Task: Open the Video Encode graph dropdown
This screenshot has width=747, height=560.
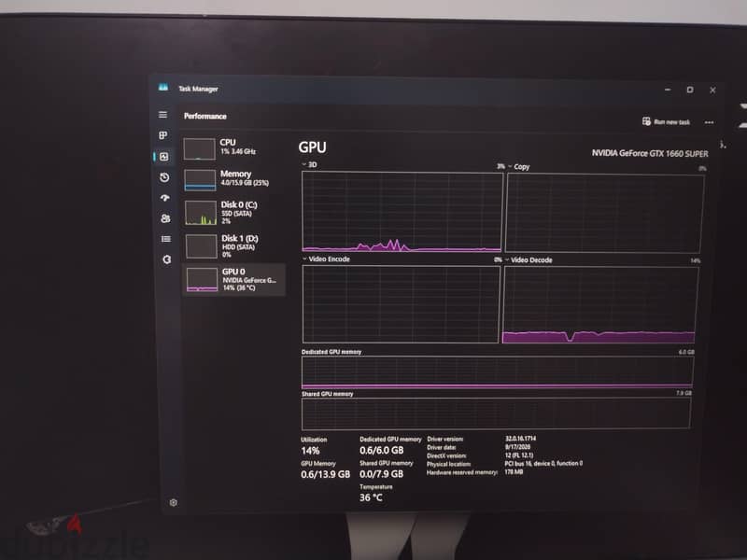Action: pos(326,259)
